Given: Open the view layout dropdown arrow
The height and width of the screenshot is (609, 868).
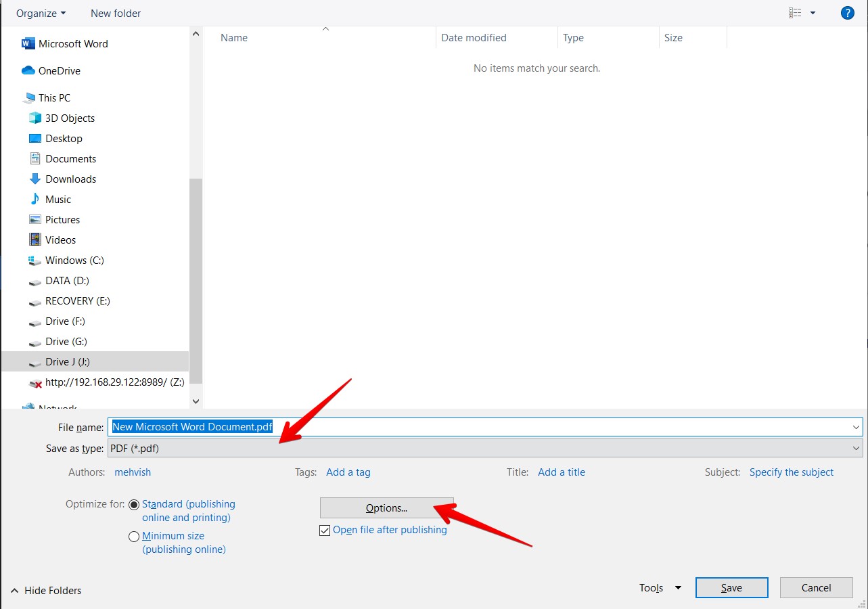Looking at the screenshot, I should [x=813, y=13].
